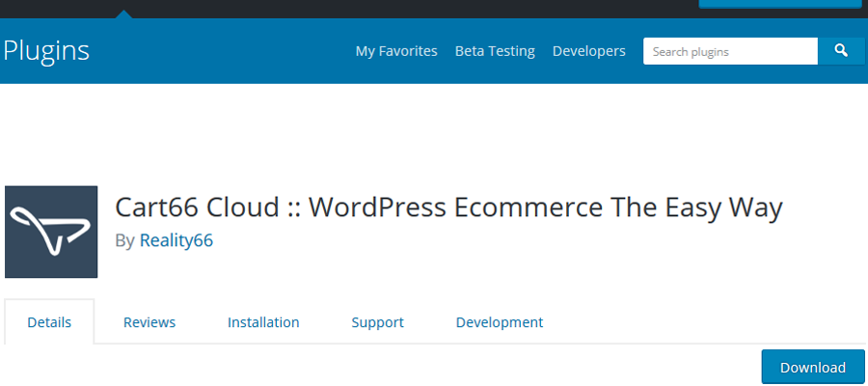
Task: Go to the Beta Testing page
Action: click(495, 51)
